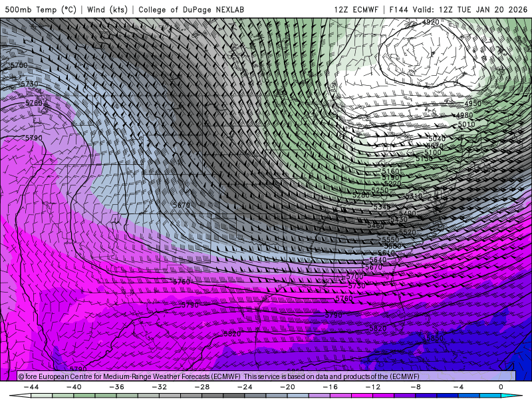Click the -12 color scale label
The height and width of the screenshot is (399, 532).
373,387
